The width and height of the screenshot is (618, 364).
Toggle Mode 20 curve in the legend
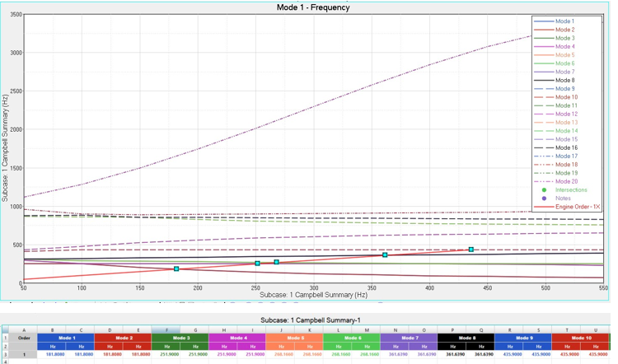click(x=565, y=182)
